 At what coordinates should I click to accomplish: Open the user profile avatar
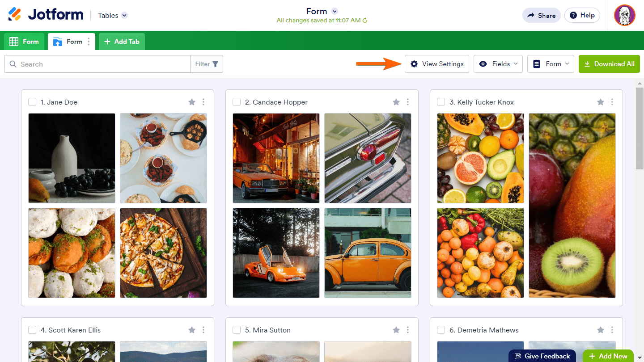(624, 15)
